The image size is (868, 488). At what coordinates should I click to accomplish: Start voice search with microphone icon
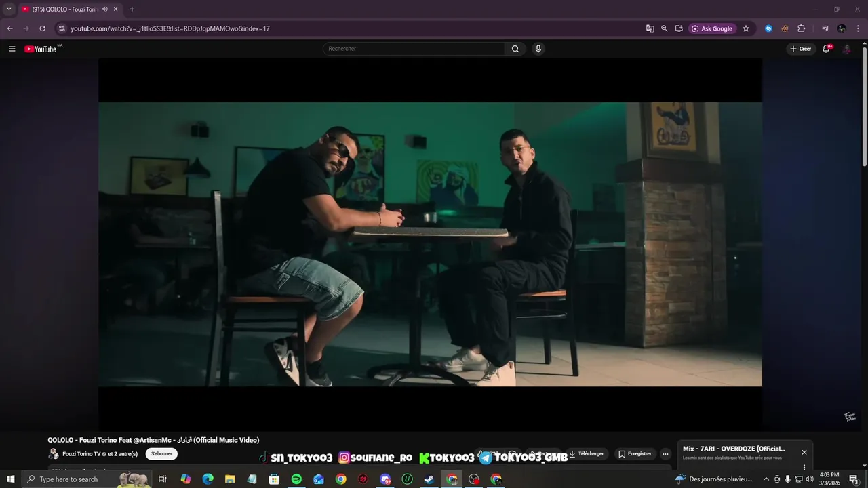(538, 49)
